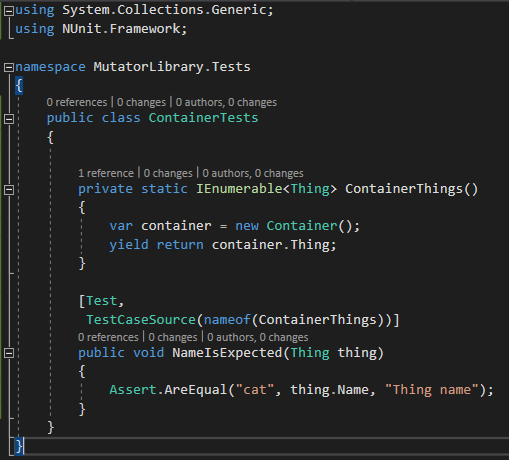The height and width of the screenshot is (460, 509).
Task: Click 'void' keyword in NameIsExpected declaration
Action: (x=149, y=353)
